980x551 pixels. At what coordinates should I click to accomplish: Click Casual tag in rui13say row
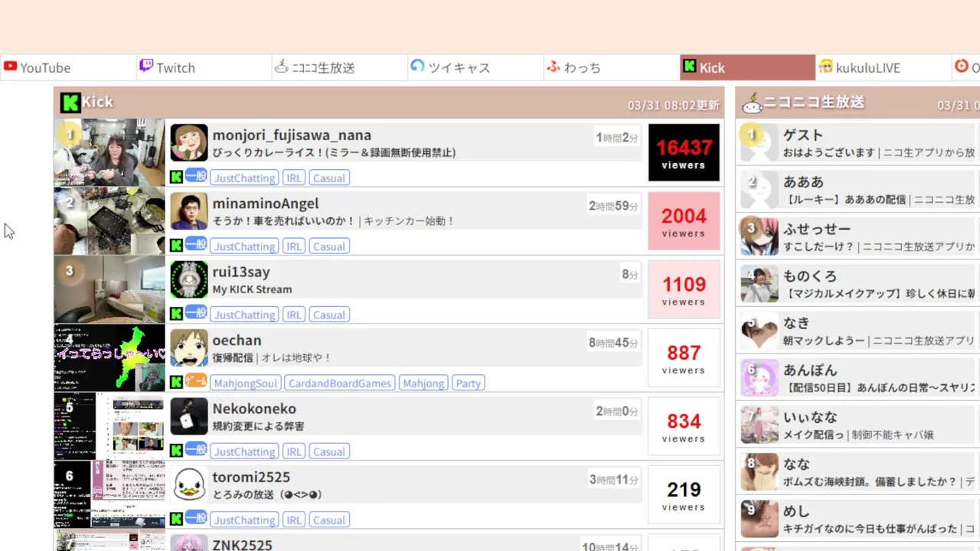click(x=329, y=315)
